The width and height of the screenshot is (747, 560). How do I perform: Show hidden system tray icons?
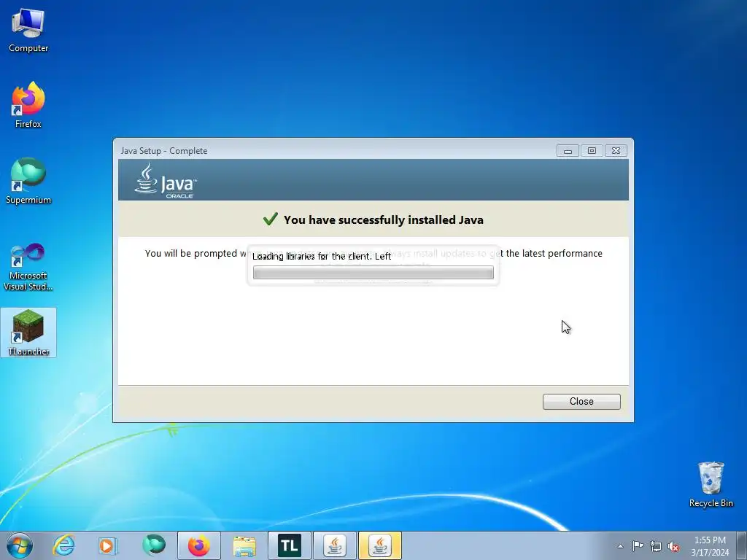point(620,546)
